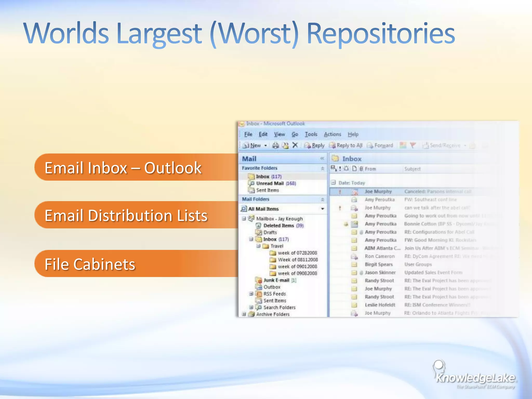Sort by the Subject column header

pos(412,169)
